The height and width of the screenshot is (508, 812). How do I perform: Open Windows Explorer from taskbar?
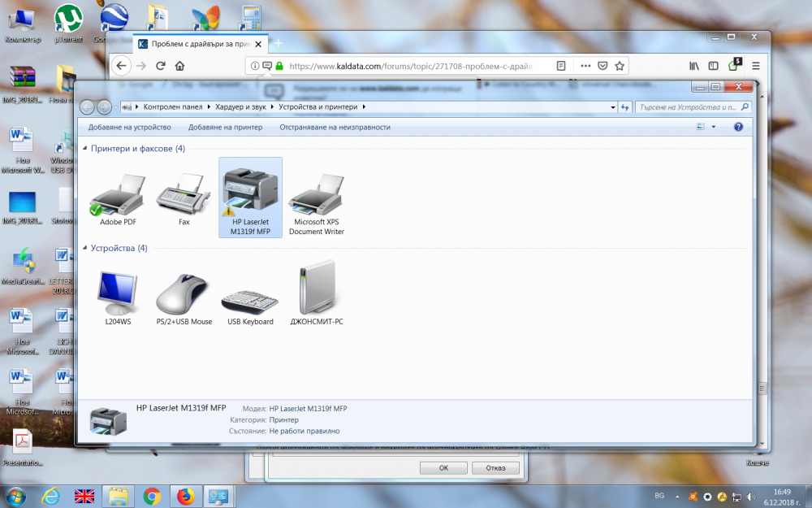118,497
